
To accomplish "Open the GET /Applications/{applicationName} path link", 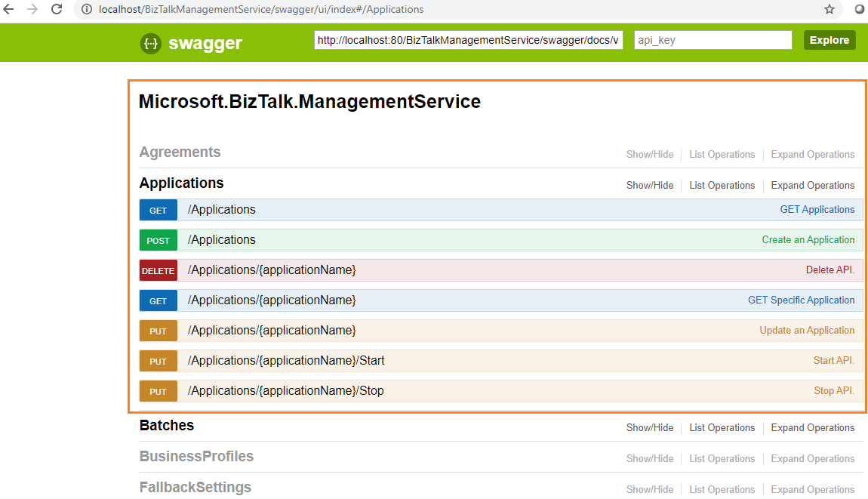I will pyautogui.click(x=272, y=300).
